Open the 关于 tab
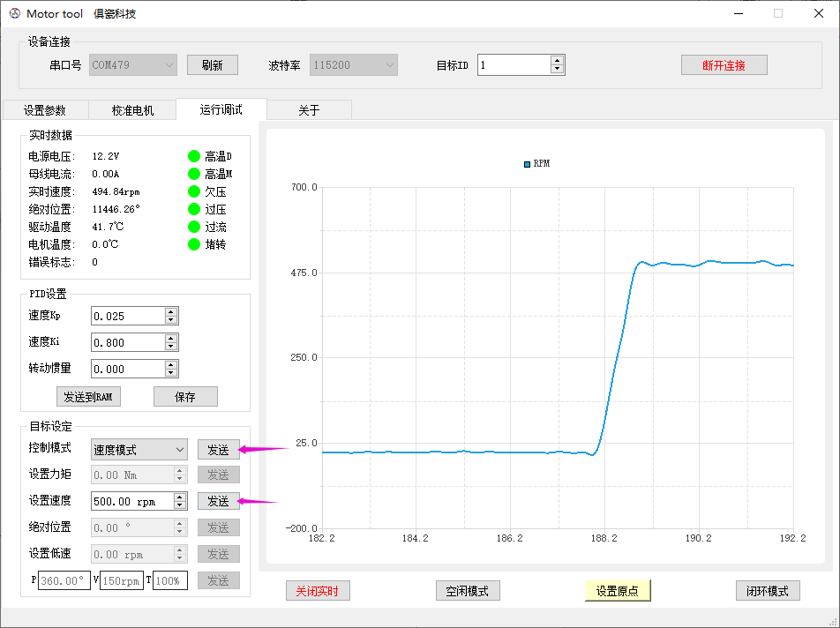This screenshot has width=840, height=628. pyautogui.click(x=309, y=110)
